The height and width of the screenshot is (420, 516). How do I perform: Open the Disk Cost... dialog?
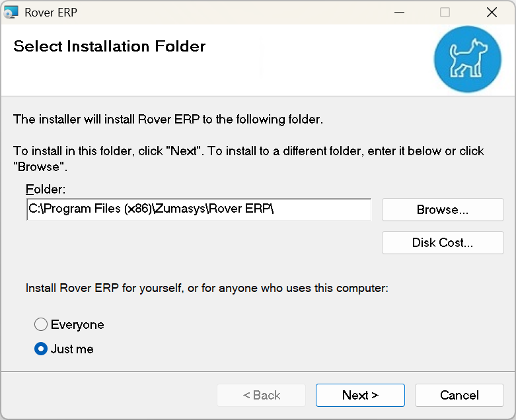(443, 243)
